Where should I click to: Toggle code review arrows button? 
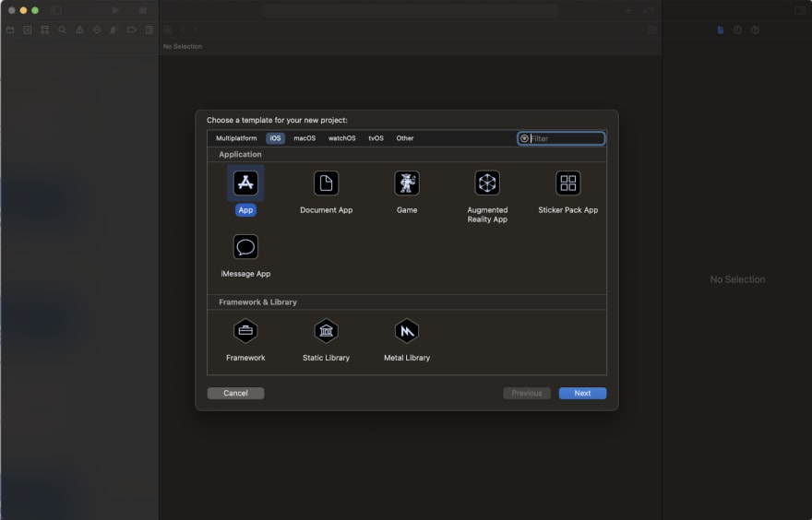(x=648, y=10)
